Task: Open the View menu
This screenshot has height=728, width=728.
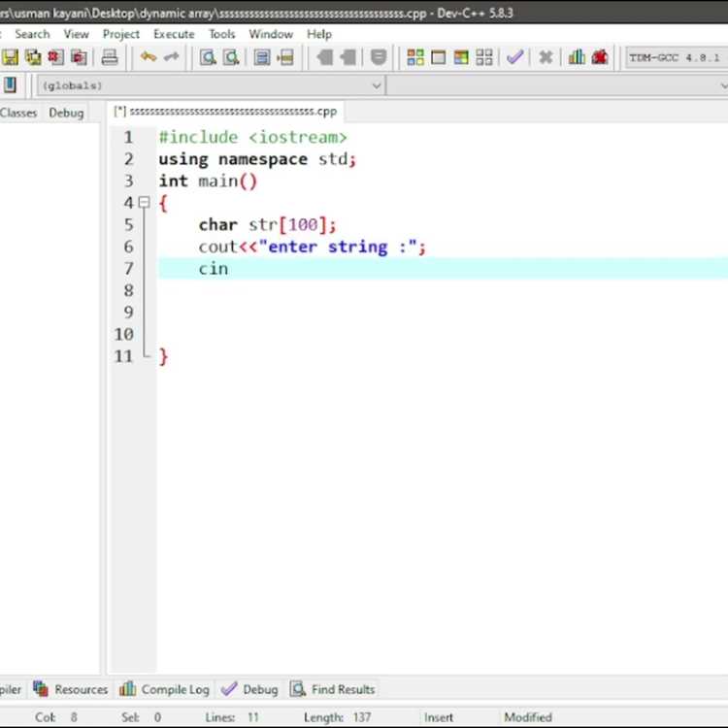Action: point(76,34)
